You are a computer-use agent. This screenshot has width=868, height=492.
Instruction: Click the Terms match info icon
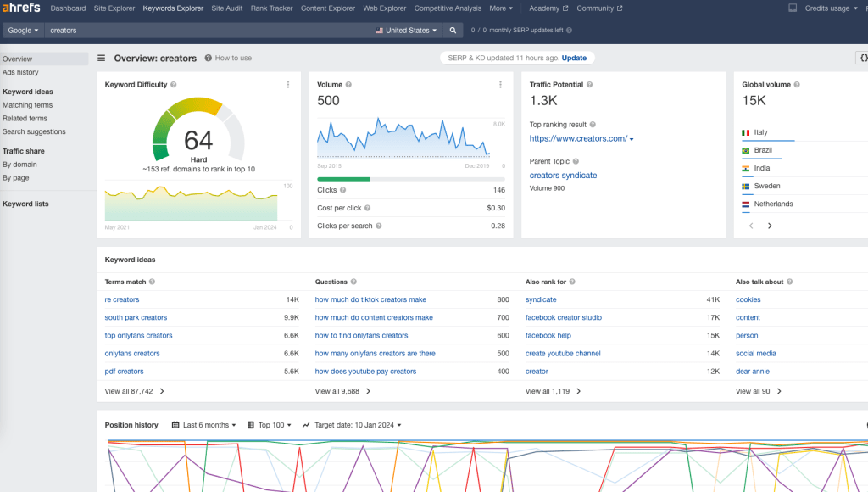tap(153, 282)
